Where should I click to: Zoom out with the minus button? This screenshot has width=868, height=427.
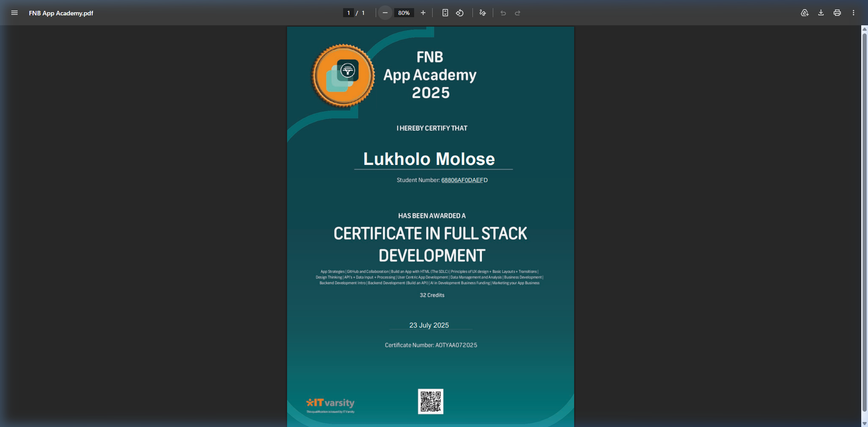[x=385, y=13]
